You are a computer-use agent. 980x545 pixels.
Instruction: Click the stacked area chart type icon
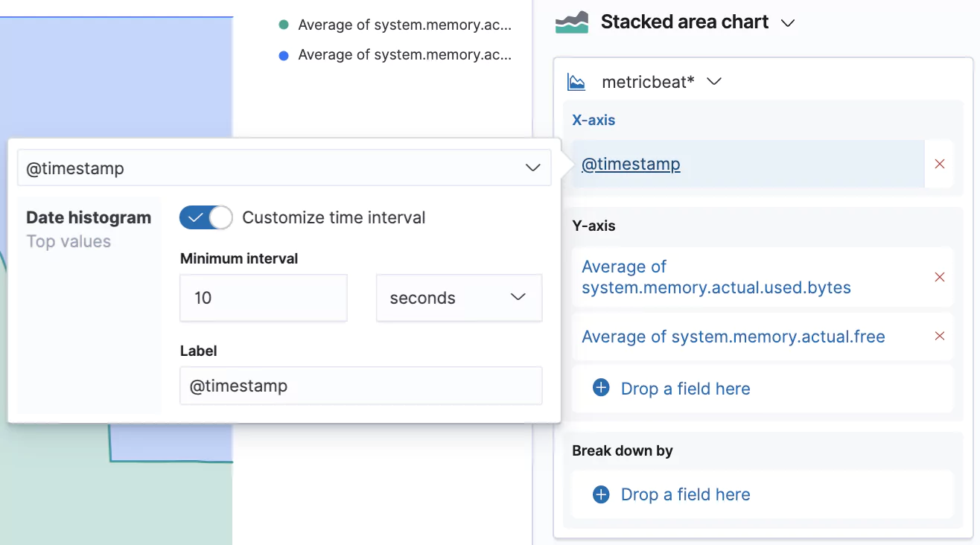(572, 22)
